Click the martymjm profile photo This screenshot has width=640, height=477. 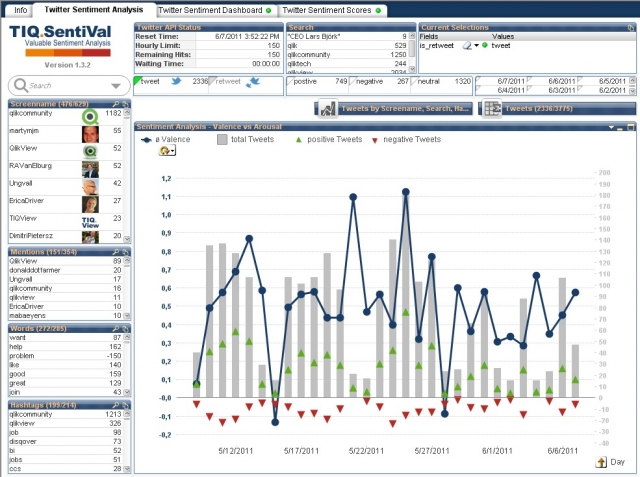pyautogui.click(x=90, y=134)
